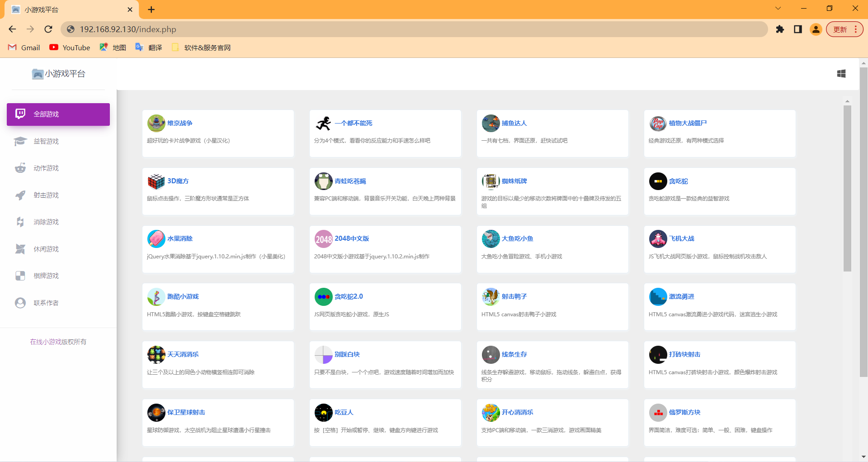The height and width of the screenshot is (462, 868).
Task: Click the blue 激流勇进 icon
Action: click(658, 297)
